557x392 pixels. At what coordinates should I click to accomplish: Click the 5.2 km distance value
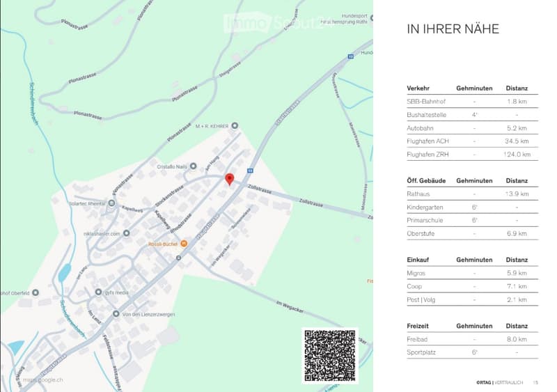[x=517, y=128]
